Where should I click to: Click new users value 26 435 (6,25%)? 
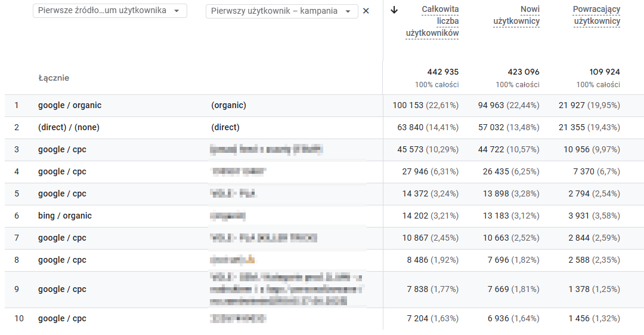(511, 171)
